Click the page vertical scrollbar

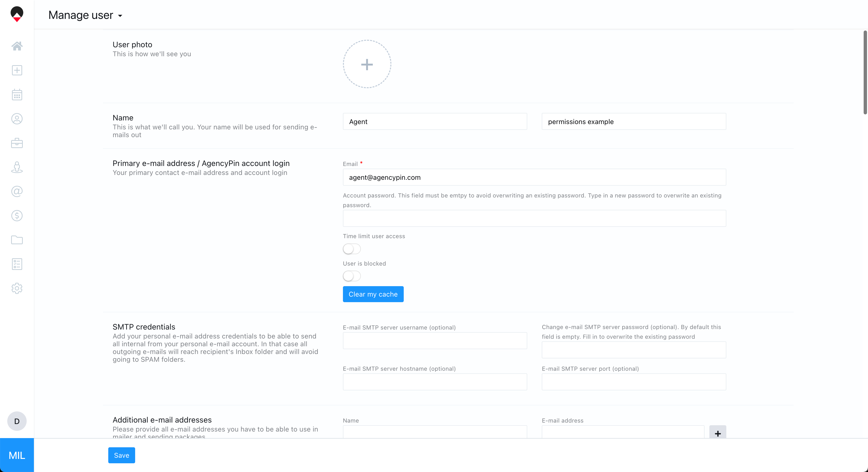click(x=865, y=72)
